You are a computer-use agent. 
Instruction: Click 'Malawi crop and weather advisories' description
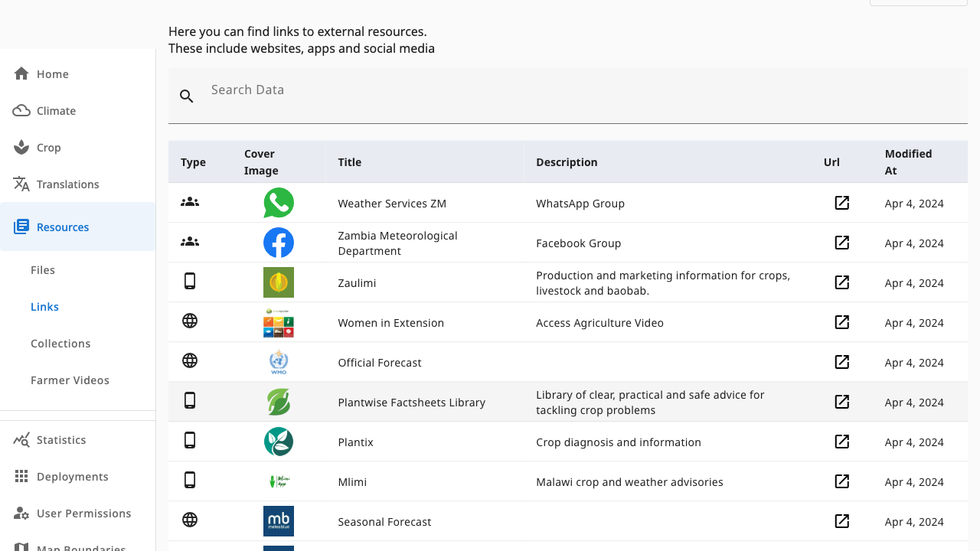[629, 482]
